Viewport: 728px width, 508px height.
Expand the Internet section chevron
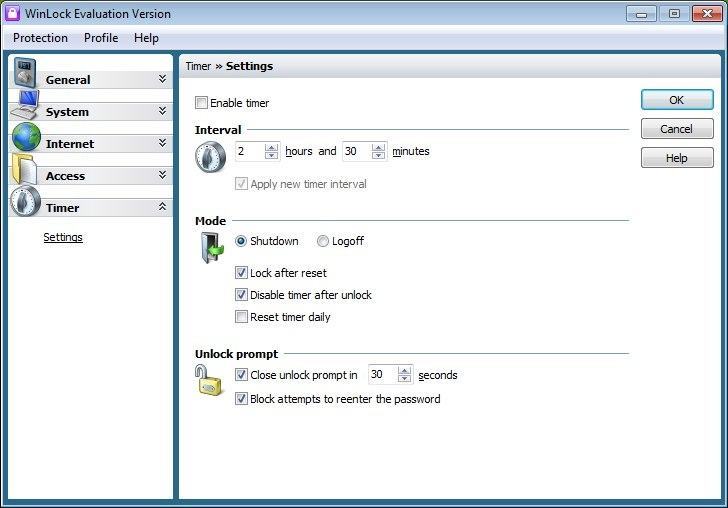pos(162,143)
